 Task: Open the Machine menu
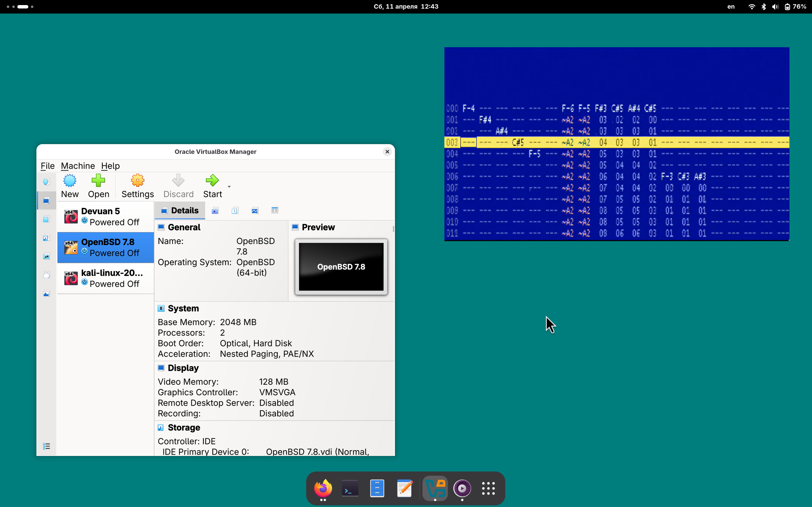pyautogui.click(x=78, y=166)
